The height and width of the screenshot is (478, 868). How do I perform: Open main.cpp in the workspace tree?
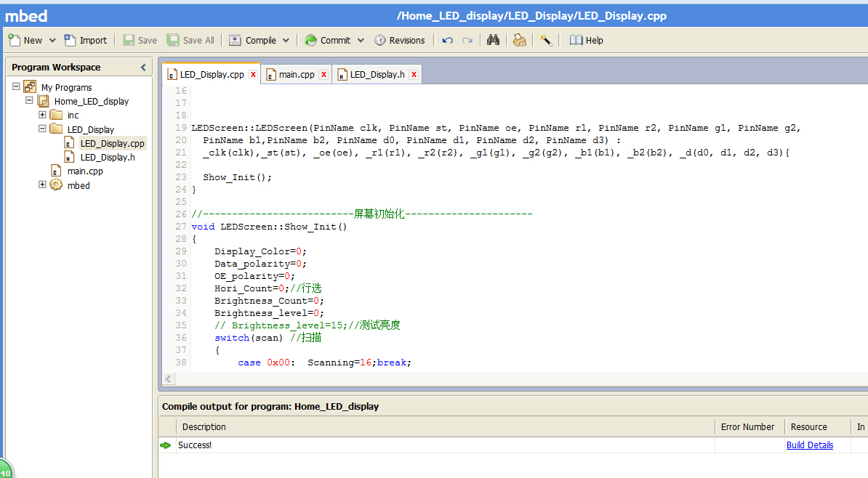[85, 171]
